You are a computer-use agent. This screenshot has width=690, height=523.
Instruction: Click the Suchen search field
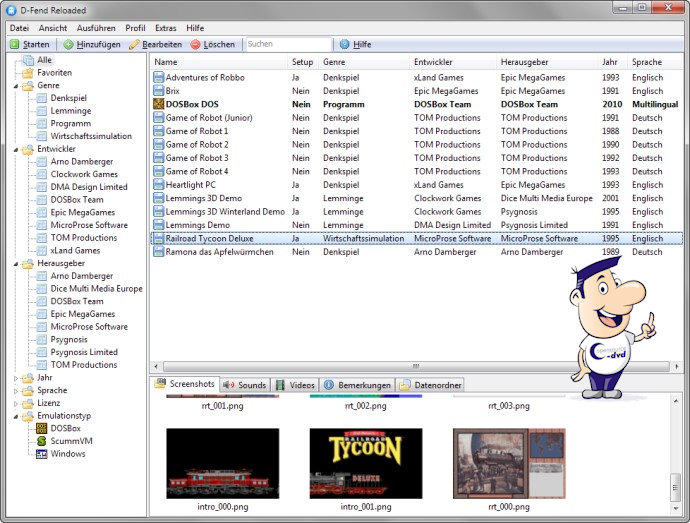(x=287, y=45)
